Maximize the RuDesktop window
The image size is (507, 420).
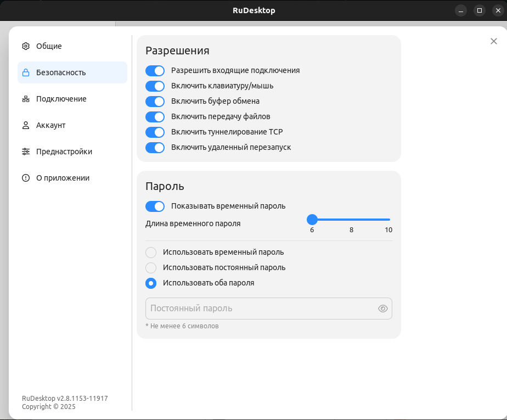tap(480, 10)
